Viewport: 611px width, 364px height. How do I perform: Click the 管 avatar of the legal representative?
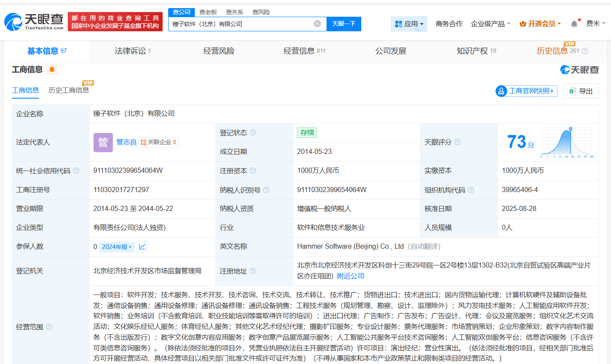tap(103, 142)
